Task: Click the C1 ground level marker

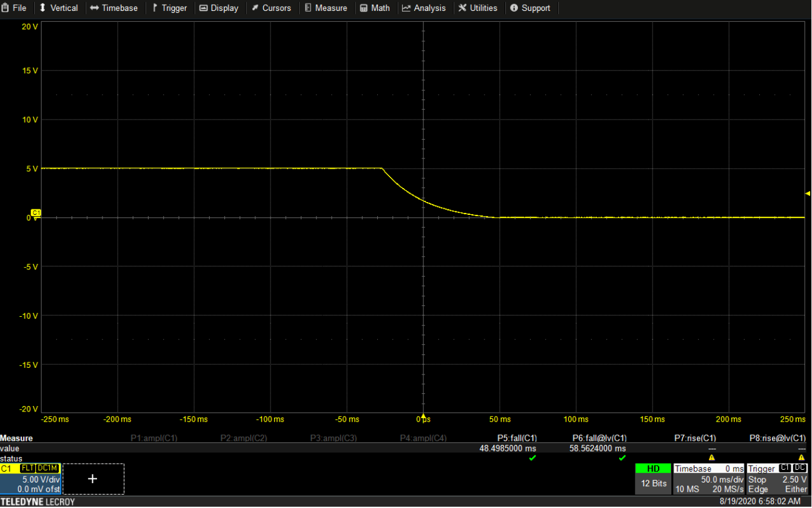Action: (36, 213)
